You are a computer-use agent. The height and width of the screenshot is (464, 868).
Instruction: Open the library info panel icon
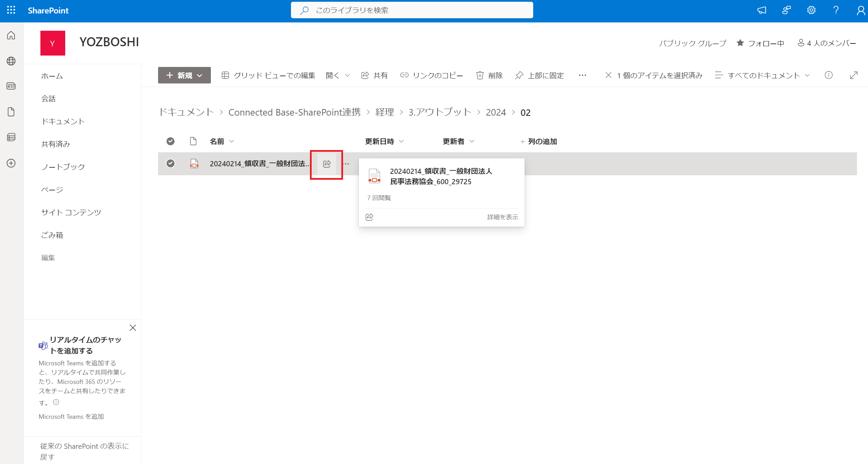[x=829, y=75]
